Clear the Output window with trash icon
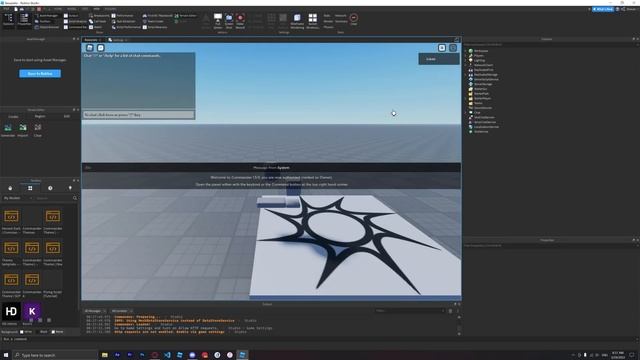Screen dimensions: 640x360 tap(451, 311)
